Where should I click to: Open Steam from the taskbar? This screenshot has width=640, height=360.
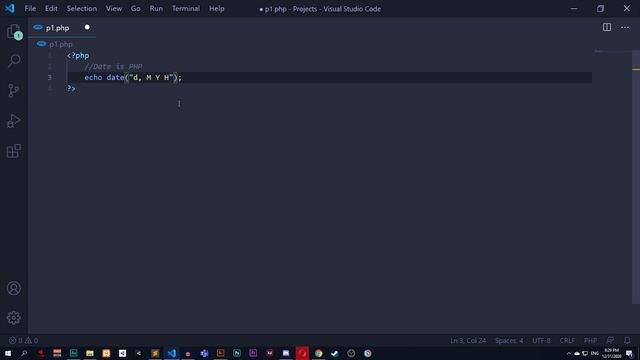pos(335,353)
